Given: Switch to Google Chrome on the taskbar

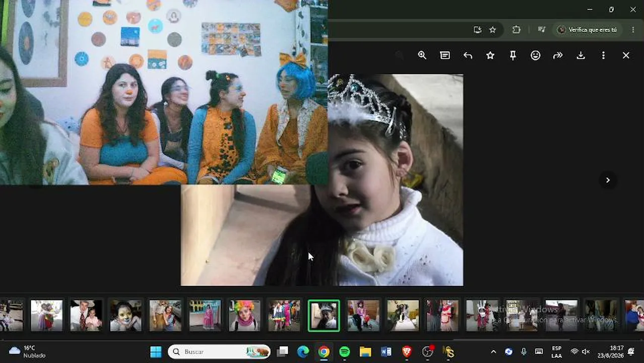Looking at the screenshot, I should point(324,351).
